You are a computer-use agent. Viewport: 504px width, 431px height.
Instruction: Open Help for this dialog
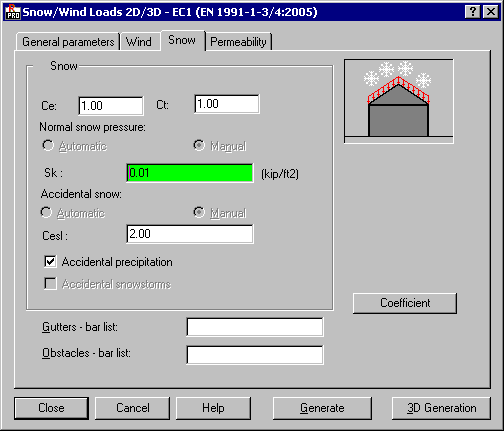[x=213, y=408]
